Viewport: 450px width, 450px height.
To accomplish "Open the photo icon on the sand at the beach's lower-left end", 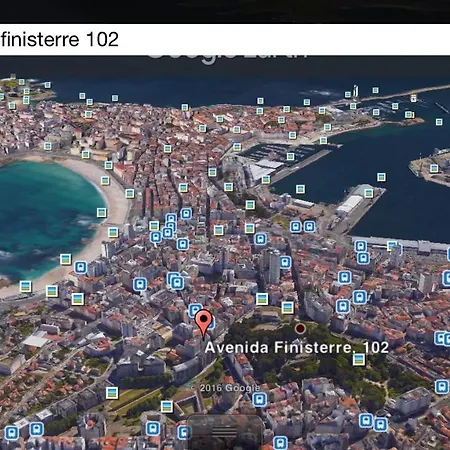I will 25,286.
